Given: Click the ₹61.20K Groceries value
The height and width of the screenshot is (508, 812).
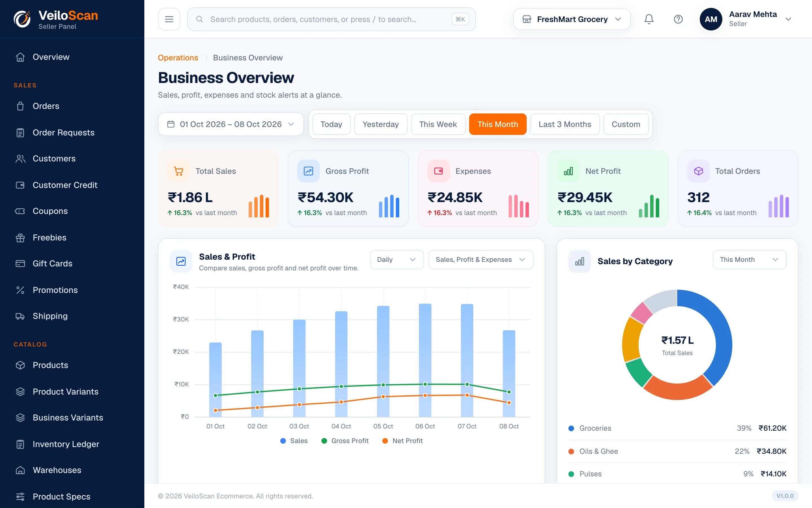Looking at the screenshot, I should pos(773,428).
